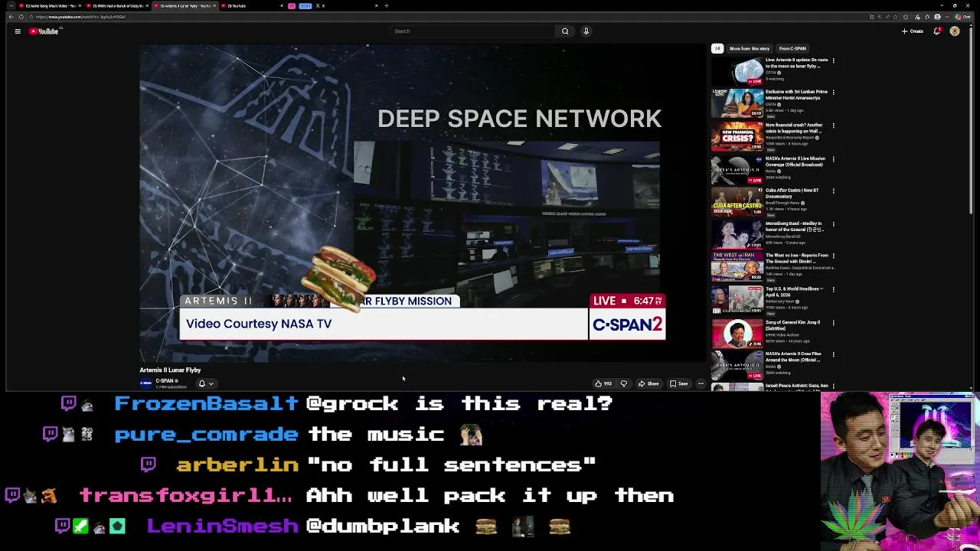Click the video player area
This screenshot has width=980, height=551.
[x=423, y=203]
